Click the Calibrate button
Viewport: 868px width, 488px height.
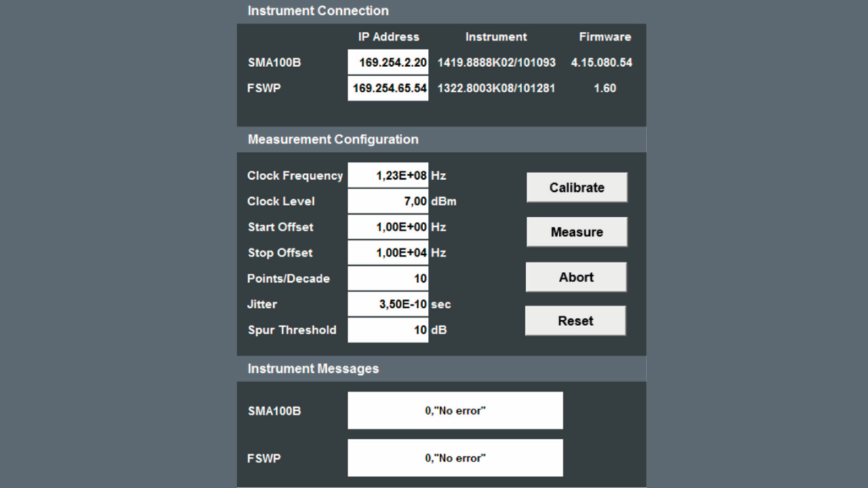[x=576, y=188]
